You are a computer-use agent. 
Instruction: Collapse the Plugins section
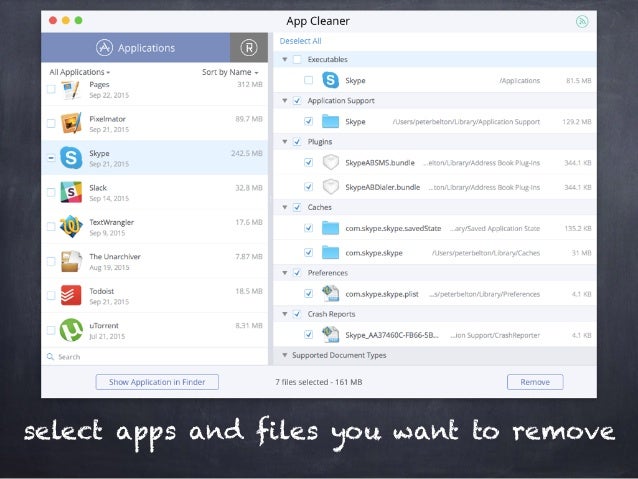[x=285, y=142]
